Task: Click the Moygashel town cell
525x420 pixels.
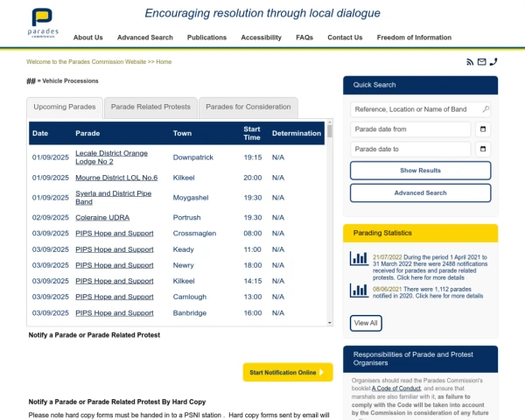Action: 191,198
